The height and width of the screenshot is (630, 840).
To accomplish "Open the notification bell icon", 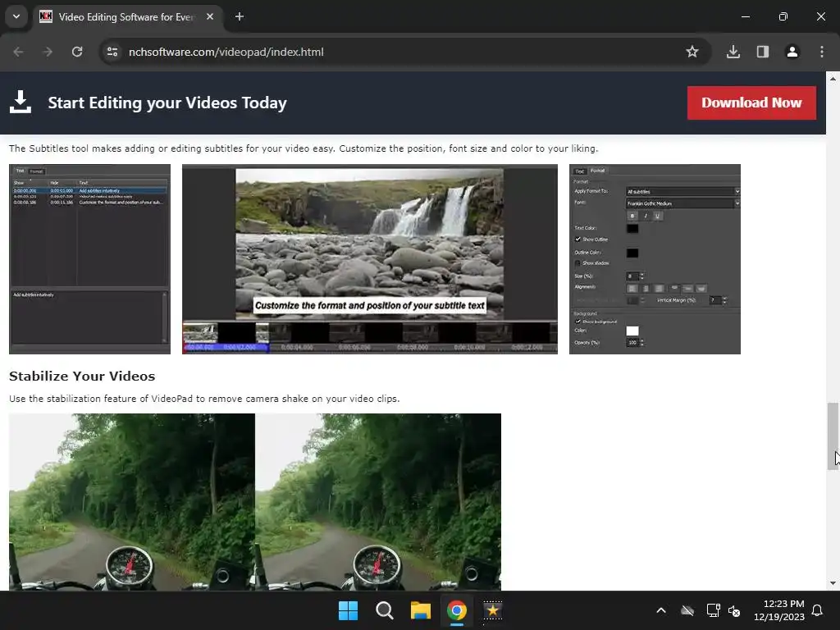I will click(817, 610).
